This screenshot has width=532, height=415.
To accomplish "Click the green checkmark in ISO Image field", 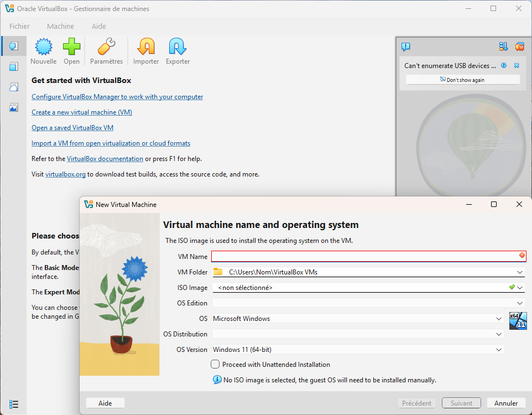I will point(512,287).
